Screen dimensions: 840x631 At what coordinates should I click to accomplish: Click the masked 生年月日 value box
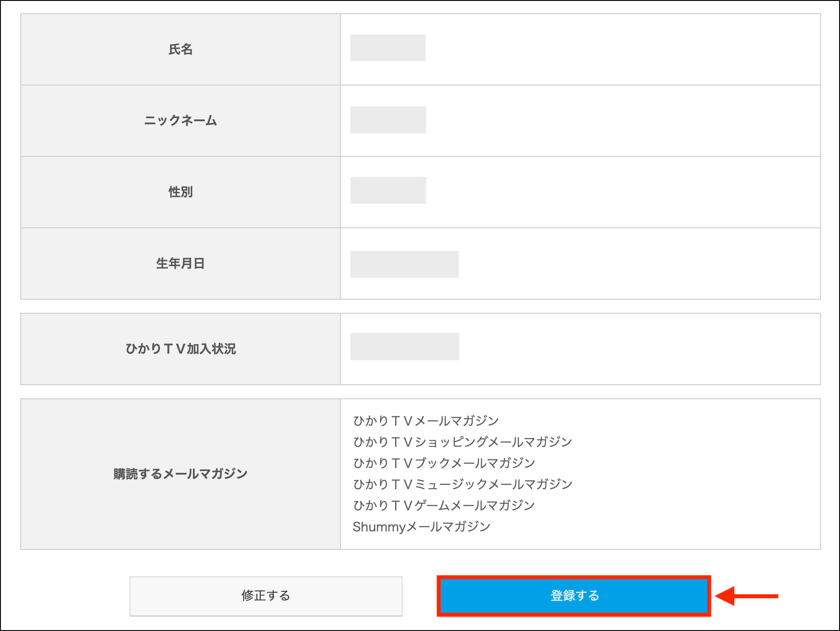404,264
